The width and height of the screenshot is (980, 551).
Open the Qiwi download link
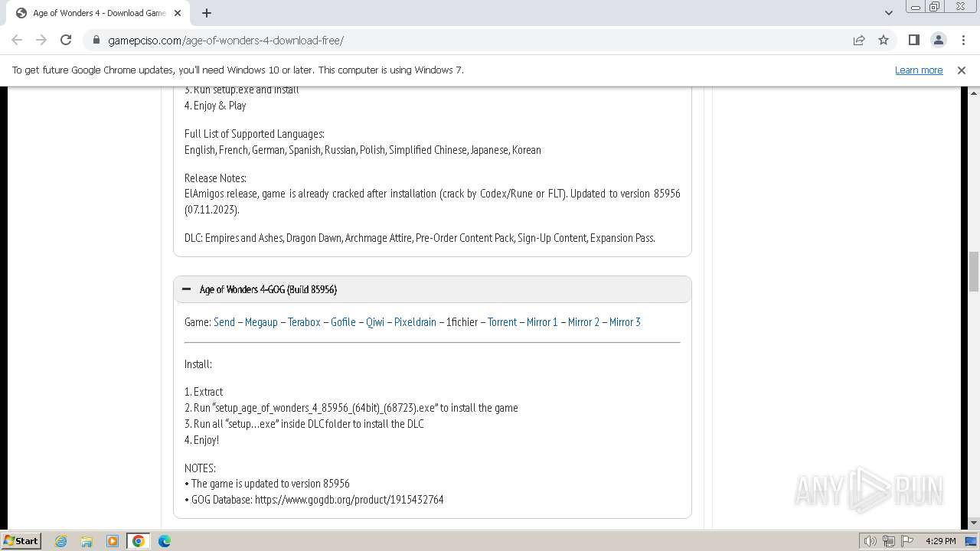(x=375, y=321)
